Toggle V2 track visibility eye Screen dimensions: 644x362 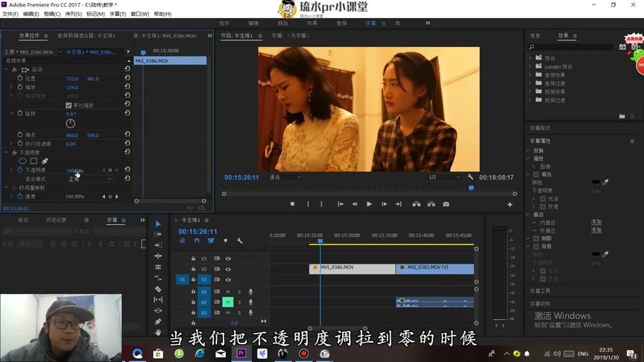pyautogui.click(x=228, y=269)
